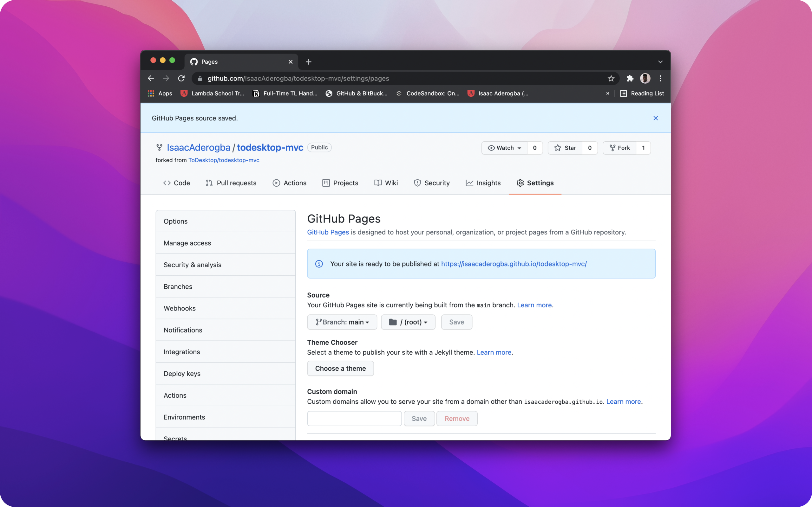Bookmark the page via the star icon
This screenshot has height=507, width=812.
point(611,78)
